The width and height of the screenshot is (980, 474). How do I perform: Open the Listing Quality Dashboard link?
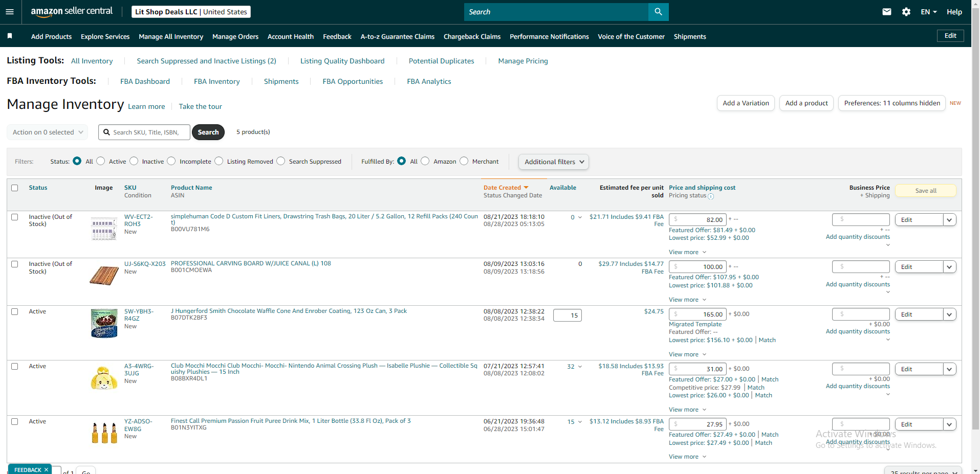(342, 61)
